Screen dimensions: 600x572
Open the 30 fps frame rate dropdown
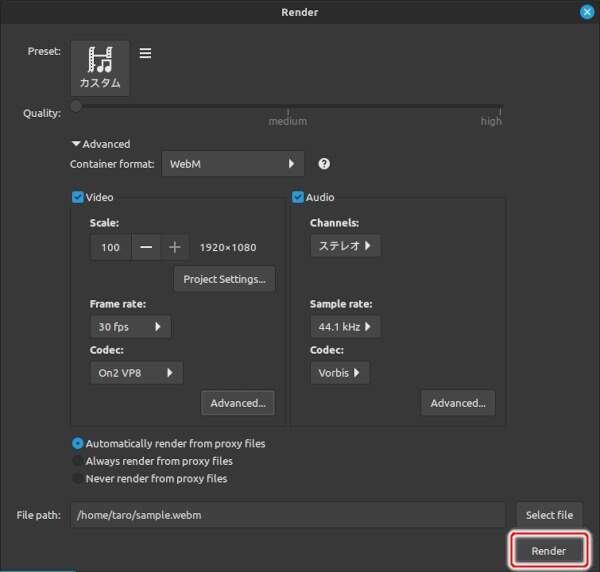[x=130, y=327]
